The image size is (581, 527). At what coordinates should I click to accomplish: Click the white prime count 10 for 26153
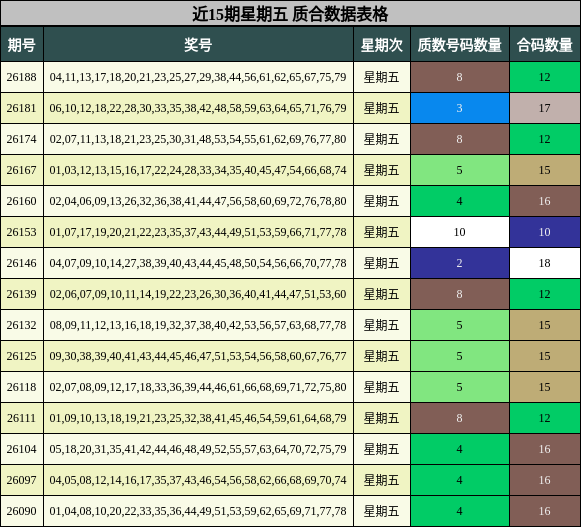click(x=459, y=232)
